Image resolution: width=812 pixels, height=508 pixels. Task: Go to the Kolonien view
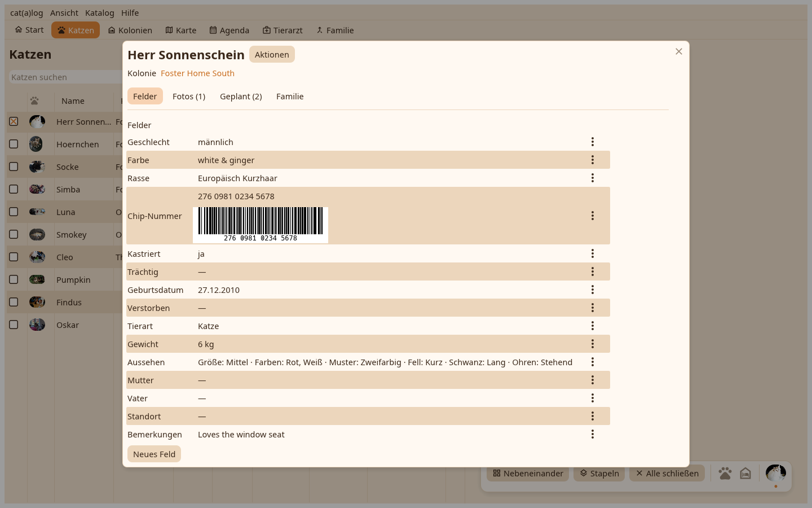pos(130,30)
